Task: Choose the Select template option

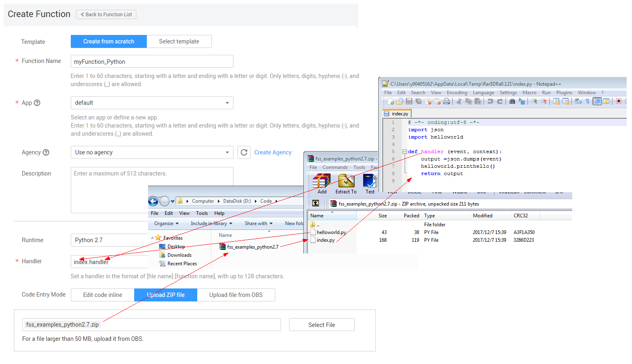Action: (179, 41)
